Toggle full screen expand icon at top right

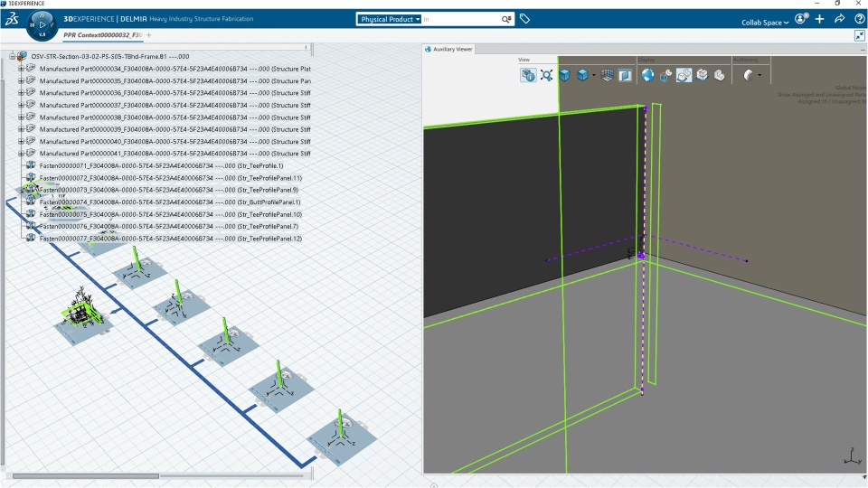[x=859, y=35]
